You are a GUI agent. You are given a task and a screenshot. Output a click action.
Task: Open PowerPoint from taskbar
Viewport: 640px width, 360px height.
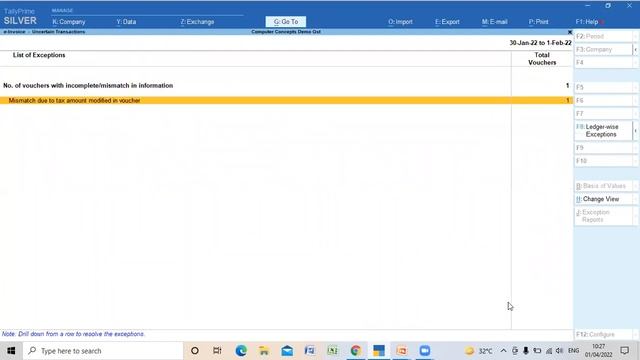(402, 351)
